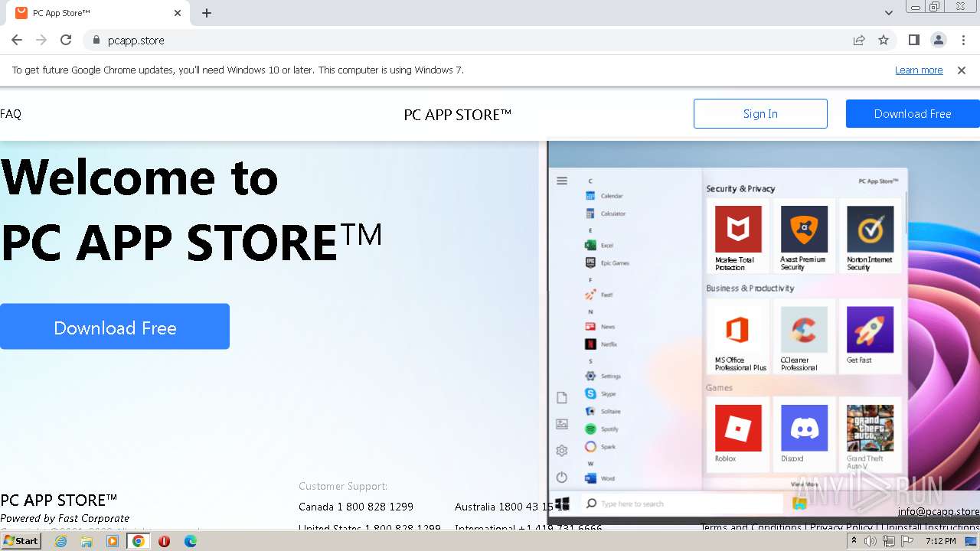Go back to the previous page
980x551 pixels.
coord(17,40)
